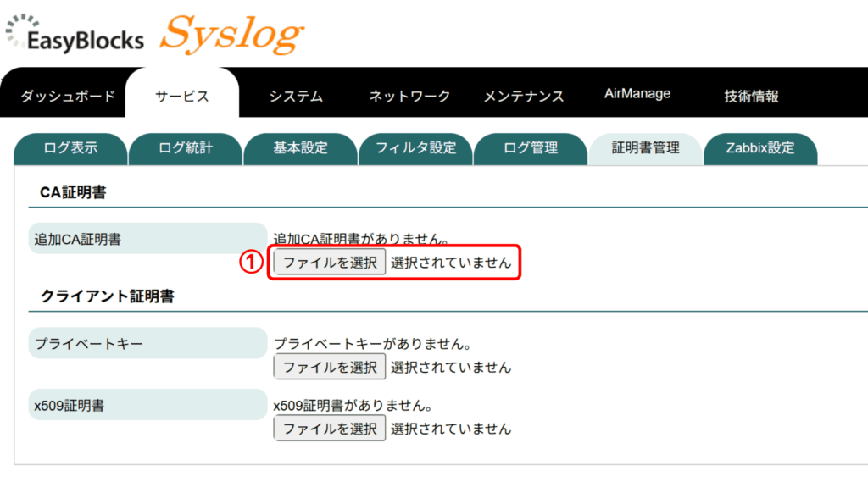Switch to the メンテナンス menu
The image size is (868, 493).
(x=523, y=96)
